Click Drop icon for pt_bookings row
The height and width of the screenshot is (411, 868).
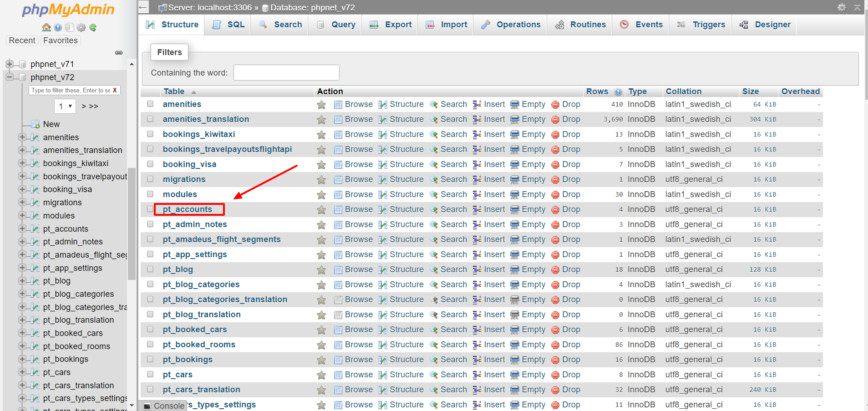555,360
